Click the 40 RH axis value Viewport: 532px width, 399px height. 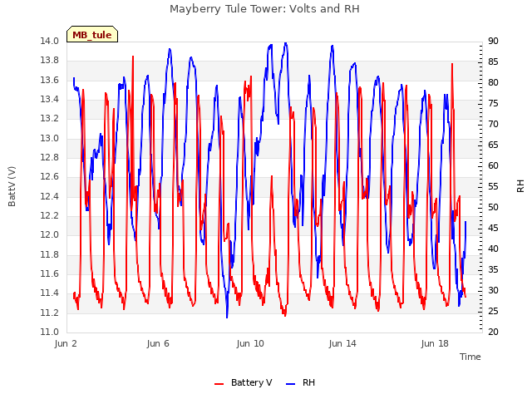click(493, 249)
